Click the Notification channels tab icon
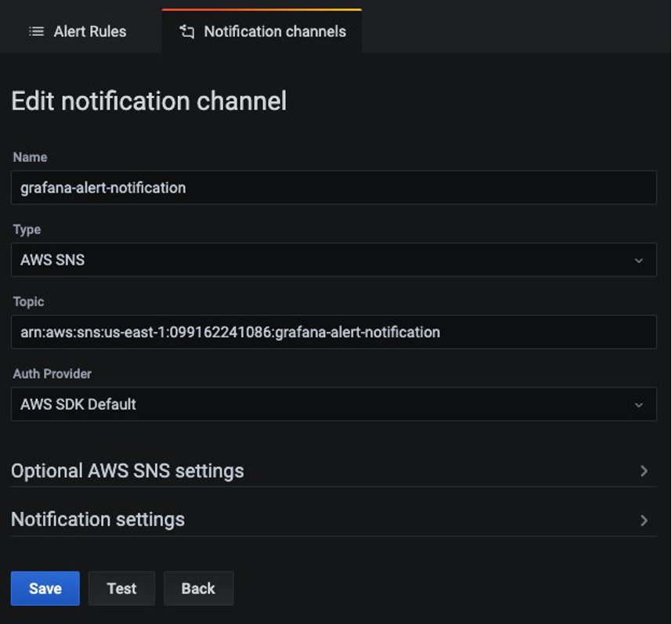This screenshot has height=624, width=672. pyautogui.click(x=187, y=31)
